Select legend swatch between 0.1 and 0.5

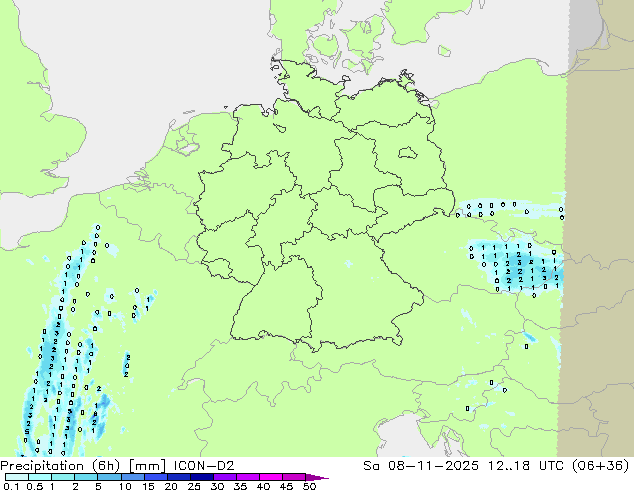point(17,477)
